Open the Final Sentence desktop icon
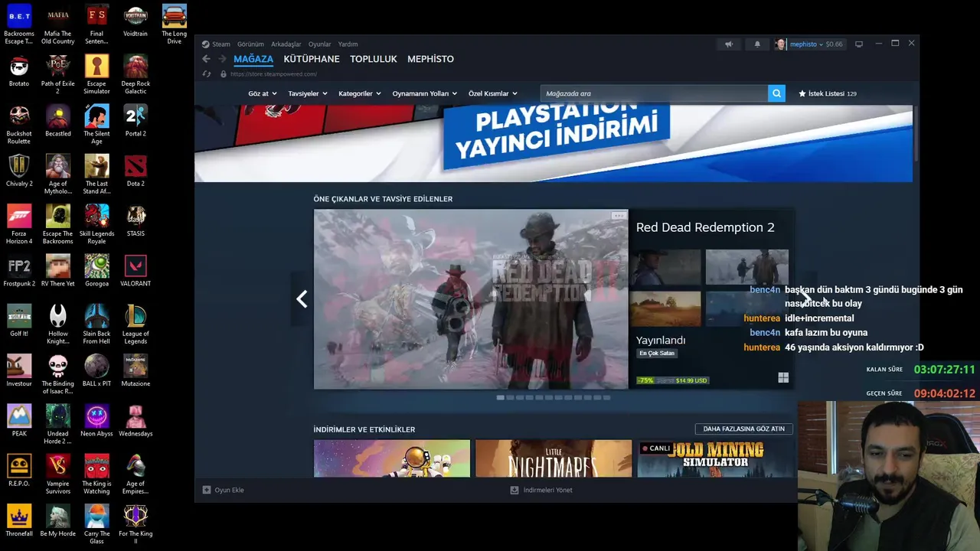Viewport: 980px width, 551px height. pyautogui.click(x=96, y=23)
